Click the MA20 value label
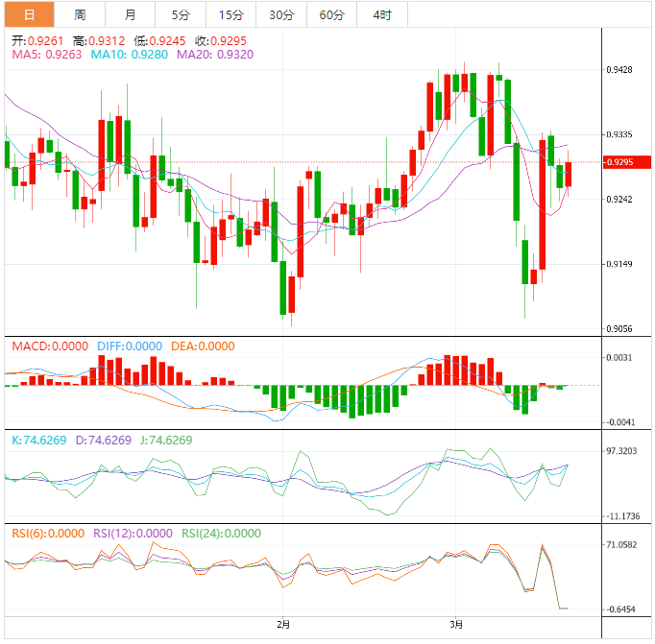The image size is (655, 644). click(x=215, y=55)
